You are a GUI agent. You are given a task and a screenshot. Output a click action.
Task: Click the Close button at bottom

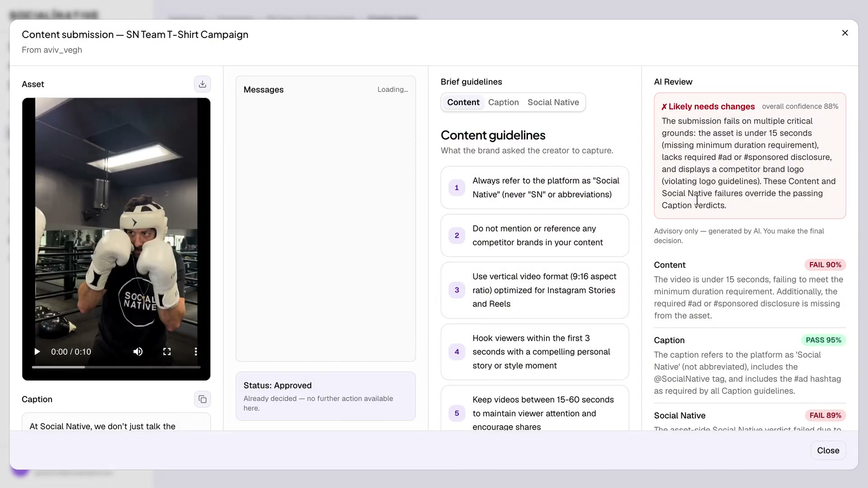coord(828,450)
